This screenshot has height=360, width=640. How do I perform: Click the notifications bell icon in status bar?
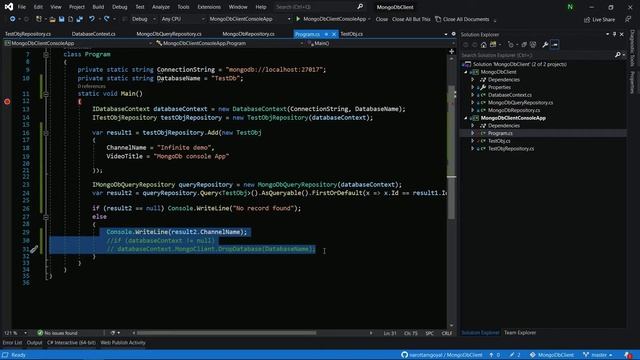(629, 355)
